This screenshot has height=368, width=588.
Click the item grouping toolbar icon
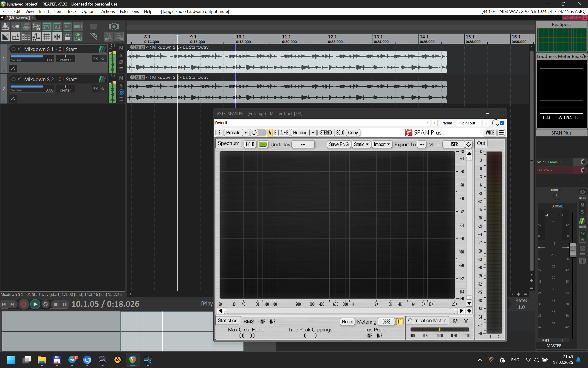click(16, 37)
